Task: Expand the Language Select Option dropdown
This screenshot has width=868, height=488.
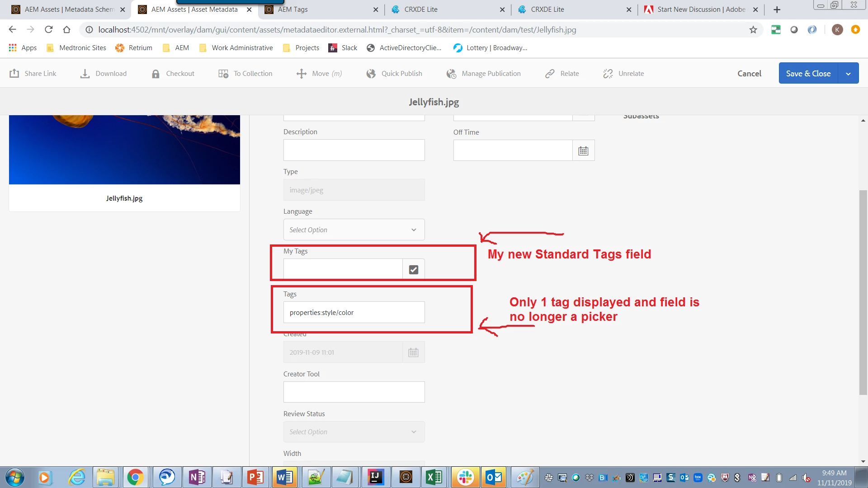Action: point(354,230)
